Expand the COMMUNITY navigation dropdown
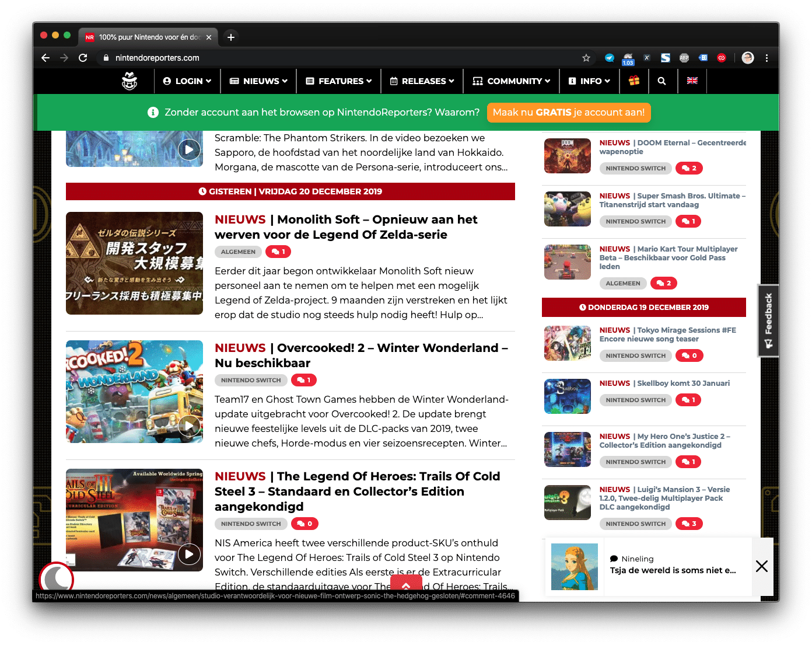 point(512,81)
